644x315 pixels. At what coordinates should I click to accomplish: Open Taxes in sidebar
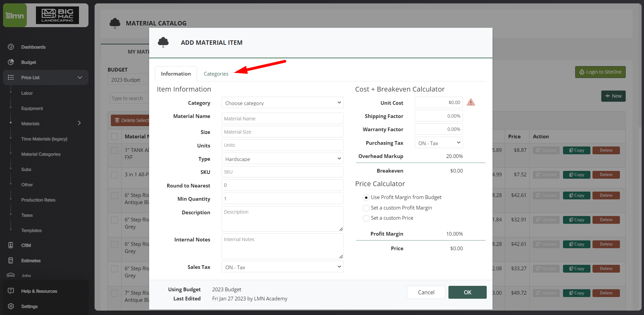[x=27, y=215]
